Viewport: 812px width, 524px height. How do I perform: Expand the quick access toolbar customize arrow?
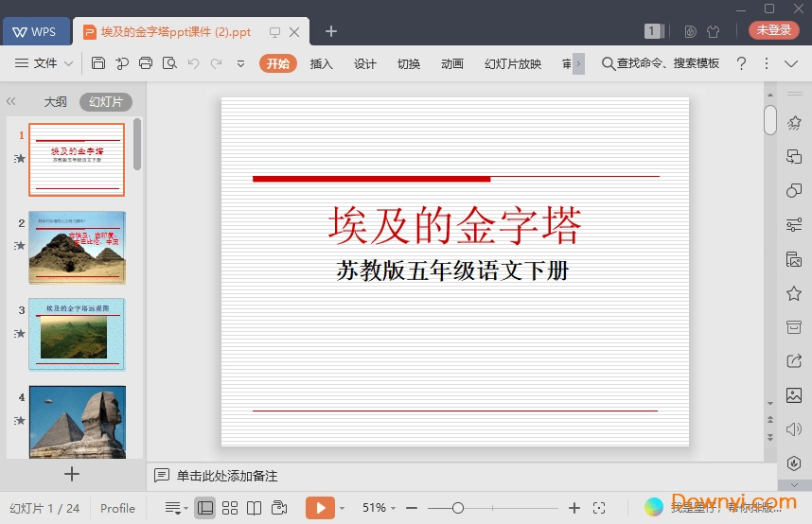(240, 63)
